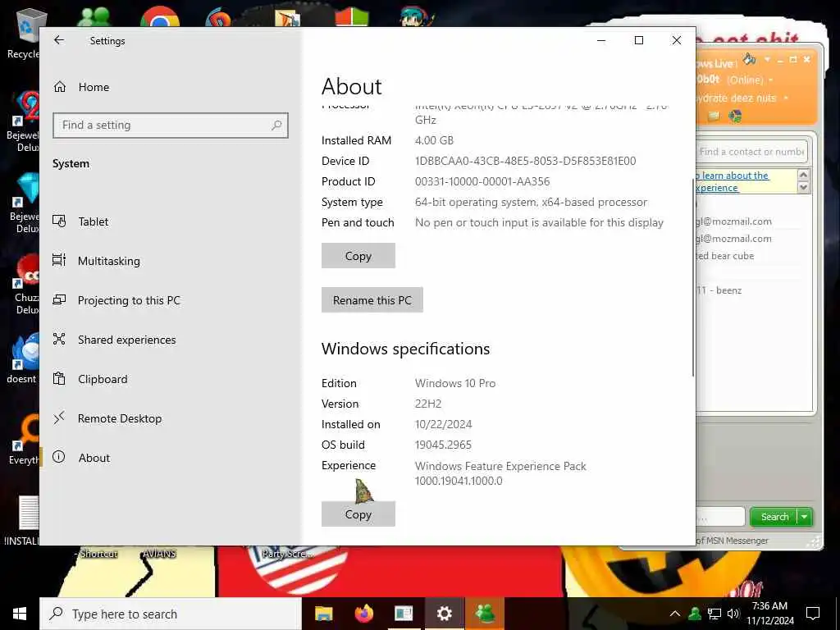Click the Shared experiences icon in sidebar

(x=59, y=339)
